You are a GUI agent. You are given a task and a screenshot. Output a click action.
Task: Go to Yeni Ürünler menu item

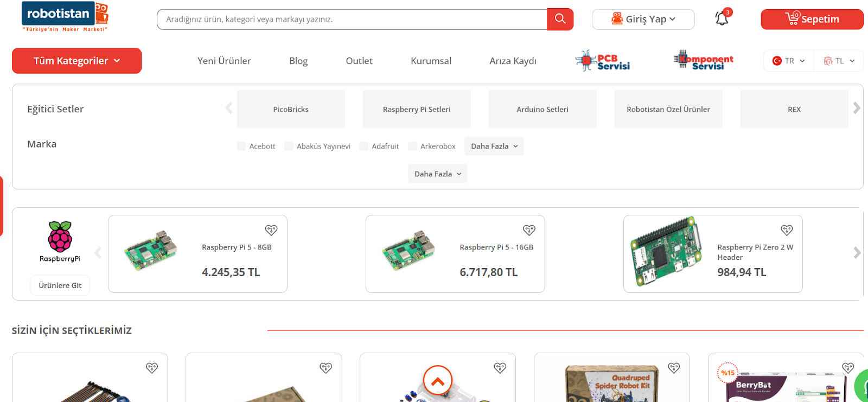[x=224, y=61]
